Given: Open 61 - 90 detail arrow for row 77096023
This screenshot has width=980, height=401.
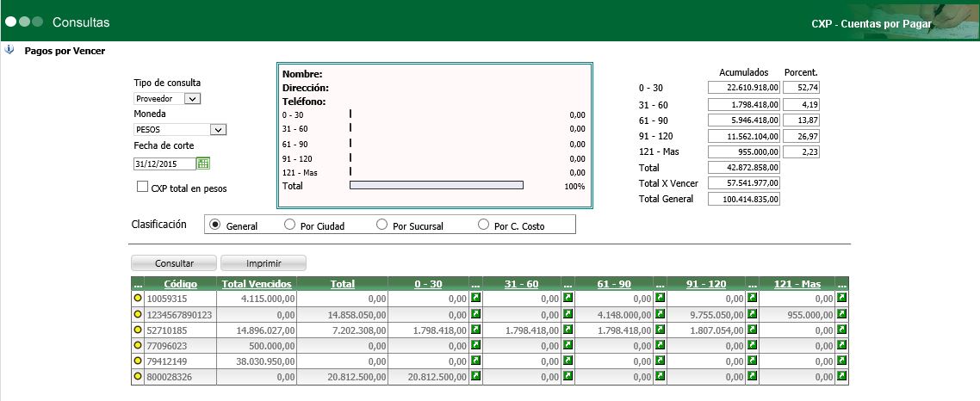Looking at the screenshot, I should [x=660, y=345].
